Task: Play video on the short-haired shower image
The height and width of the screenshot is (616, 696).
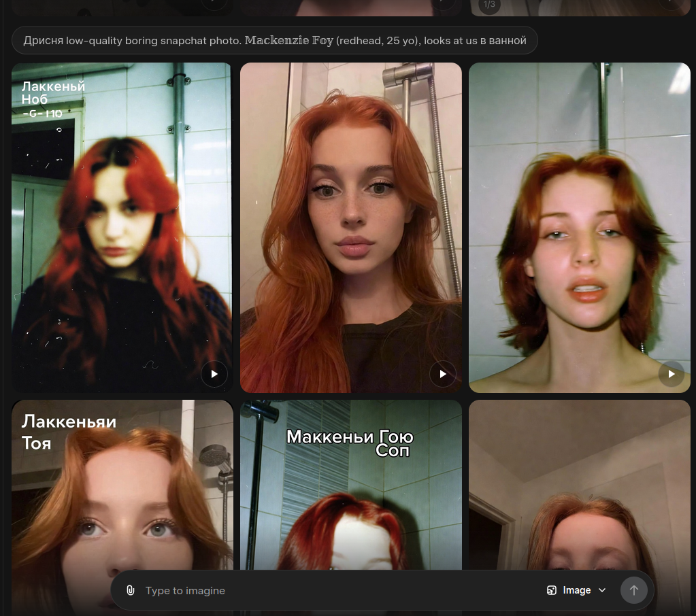Action: [671, 374]
